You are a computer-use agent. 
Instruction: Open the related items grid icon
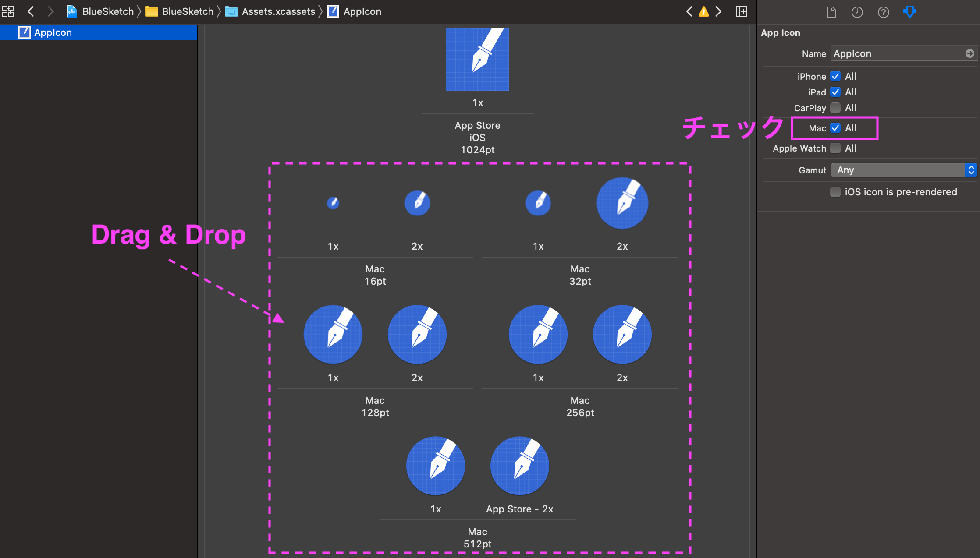click(8, 11)
